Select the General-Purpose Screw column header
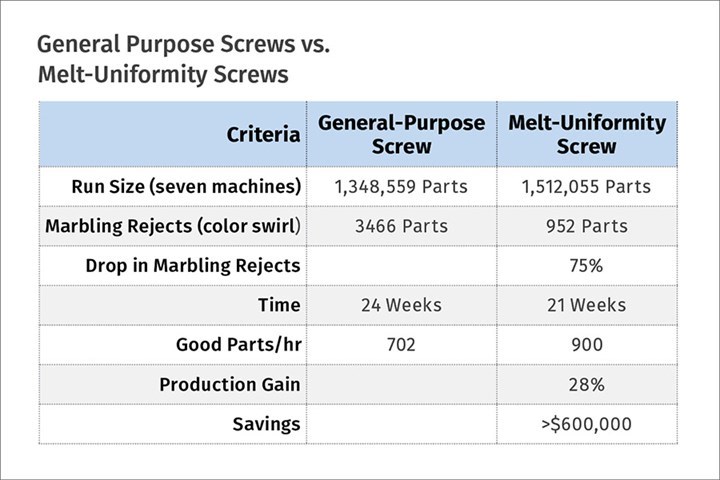The width and height of the screenshot is (720, 480). pos(401,135)
